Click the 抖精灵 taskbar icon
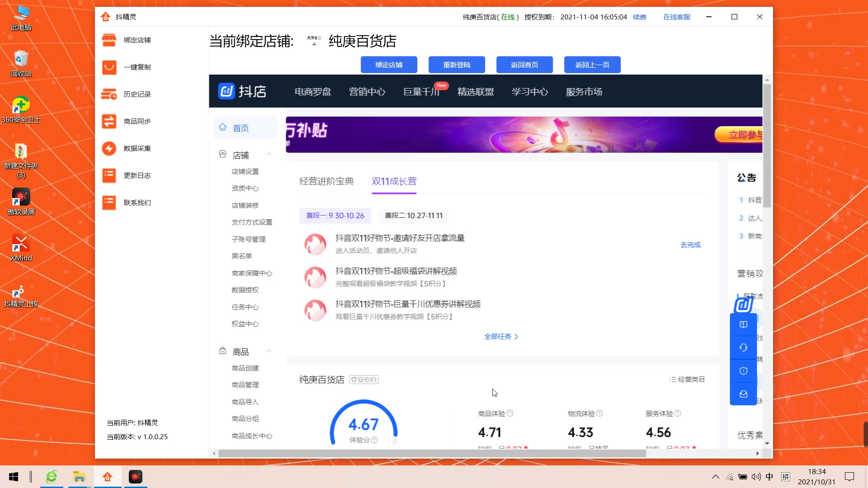This screenshot has height=488, width=868. pos(108,477)
